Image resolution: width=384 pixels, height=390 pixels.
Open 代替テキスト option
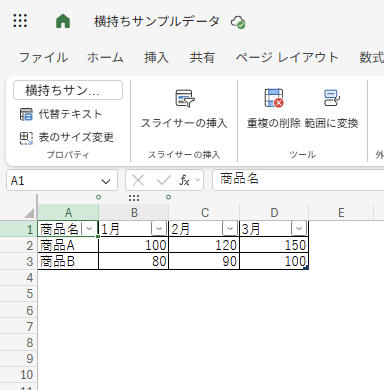point(70,114)
